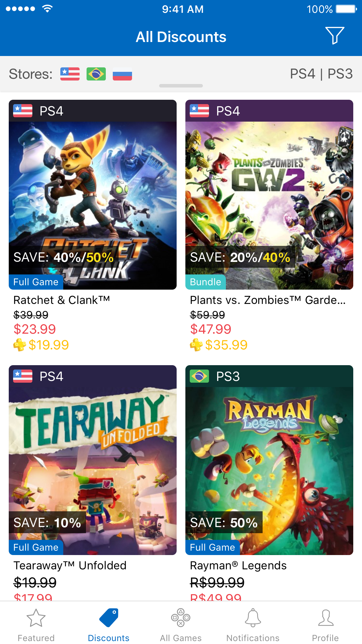Tap the PS Plus icon beside $35.99
The width and height of the screenshot is (362, 644).
(196, 345)
